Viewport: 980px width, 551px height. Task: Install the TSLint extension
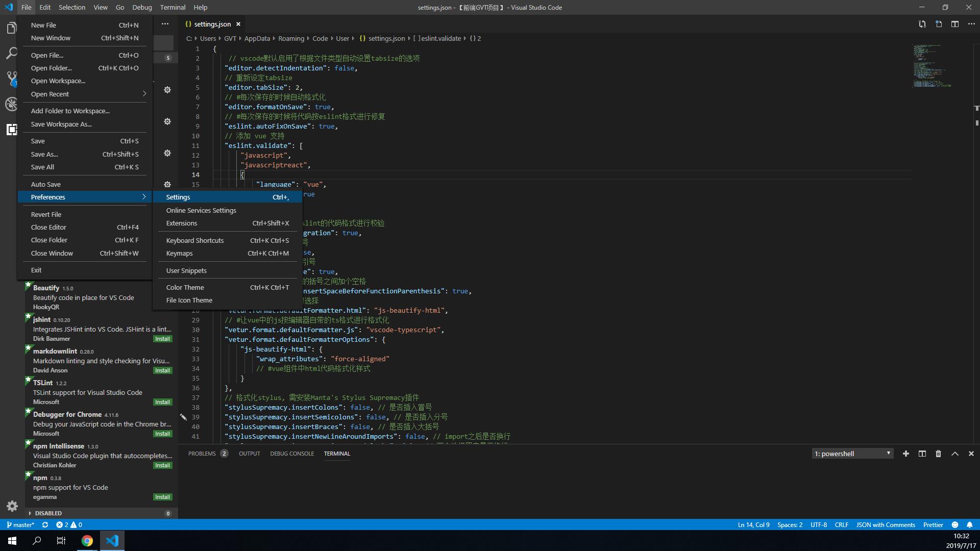click(x=162, y=402)
